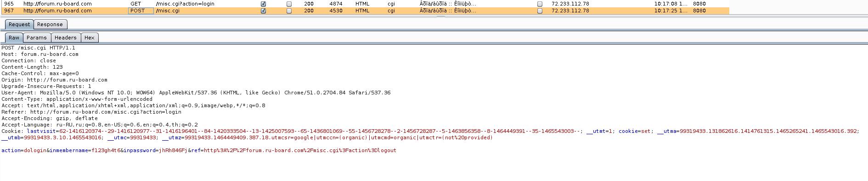868x181 pixels.
Task: Select the Request tab
Action: (x=19, y=24)
